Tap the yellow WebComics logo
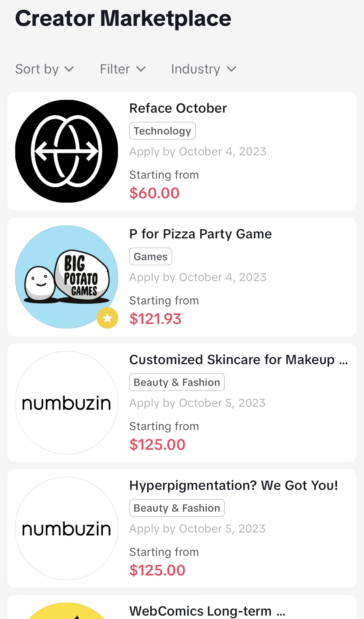This screenshot has width=364, height=619. [67, 611]
